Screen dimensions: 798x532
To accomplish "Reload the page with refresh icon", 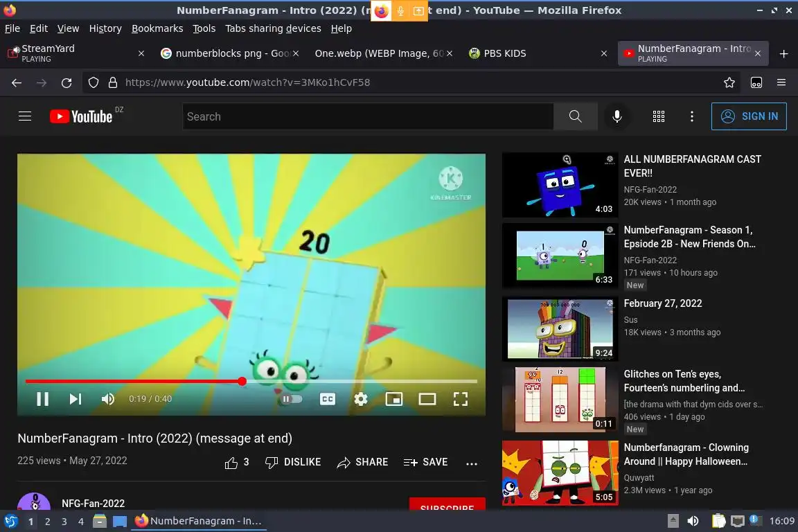I will pos(66,82).
